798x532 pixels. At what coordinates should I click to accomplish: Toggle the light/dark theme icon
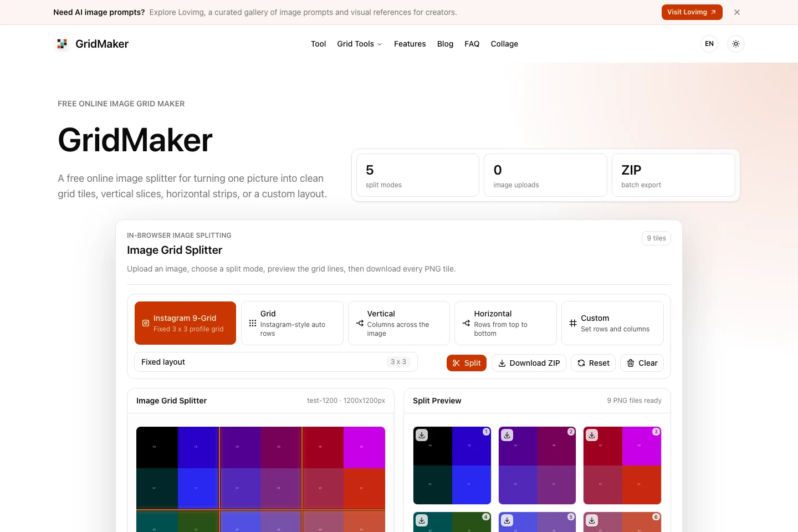click(736, 44)
